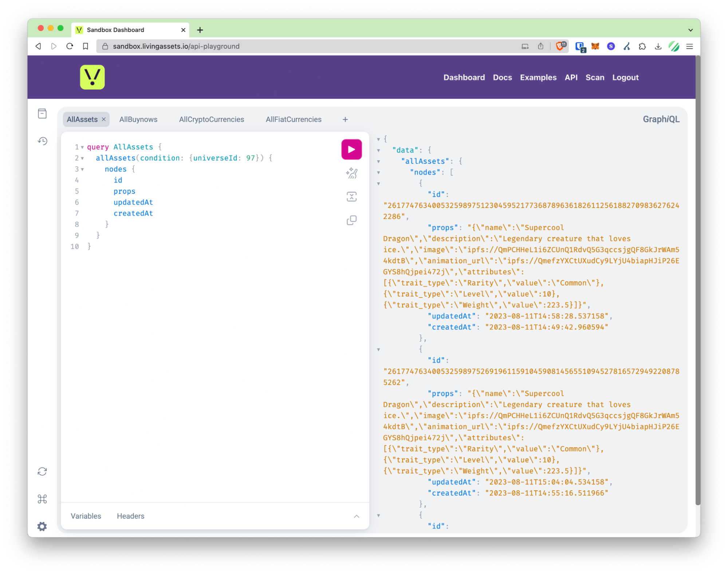Collapse the root response object

[378, 139]
